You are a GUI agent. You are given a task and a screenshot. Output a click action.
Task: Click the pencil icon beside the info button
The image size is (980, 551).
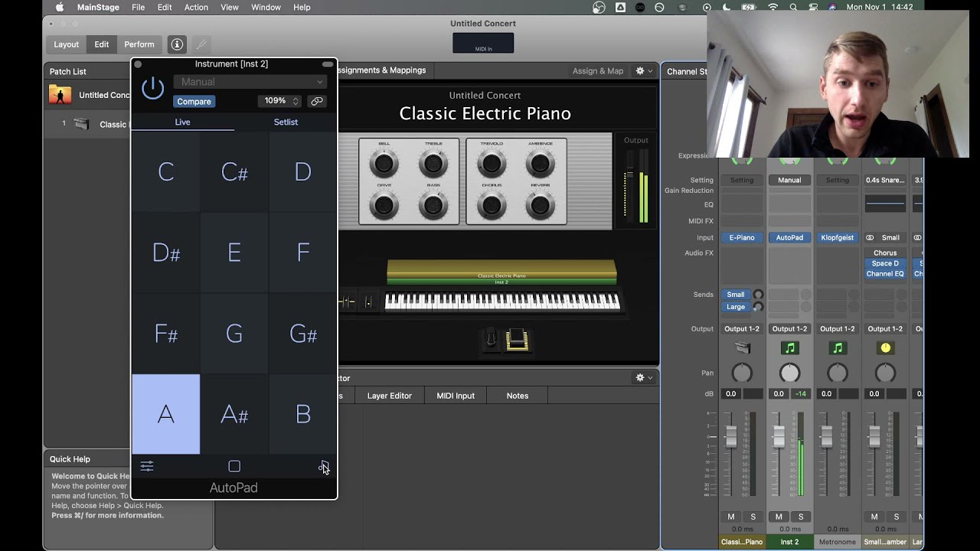201,44
